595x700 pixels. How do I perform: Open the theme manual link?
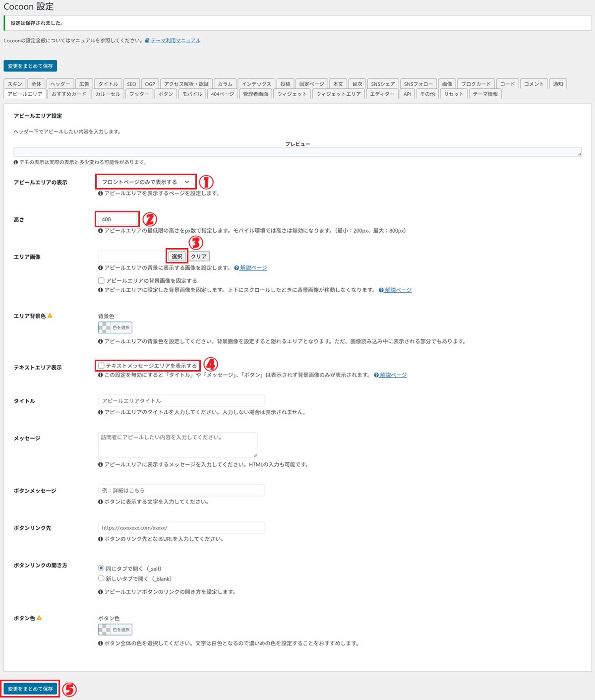point(176,41)
